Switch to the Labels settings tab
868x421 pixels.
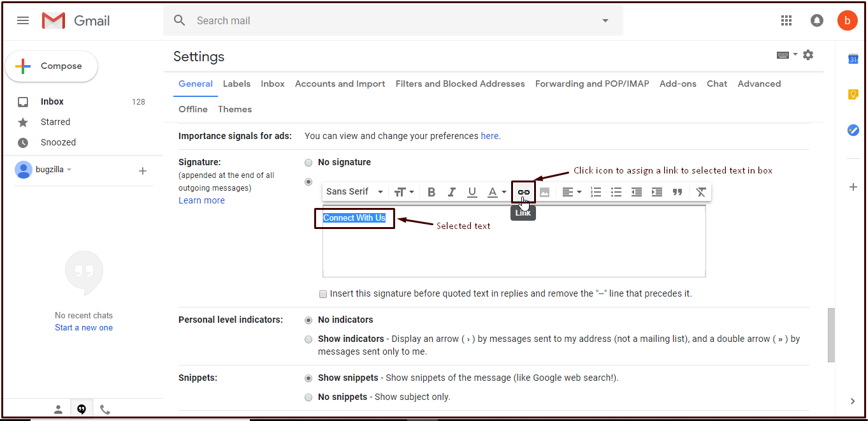click(x=236, y=84)
